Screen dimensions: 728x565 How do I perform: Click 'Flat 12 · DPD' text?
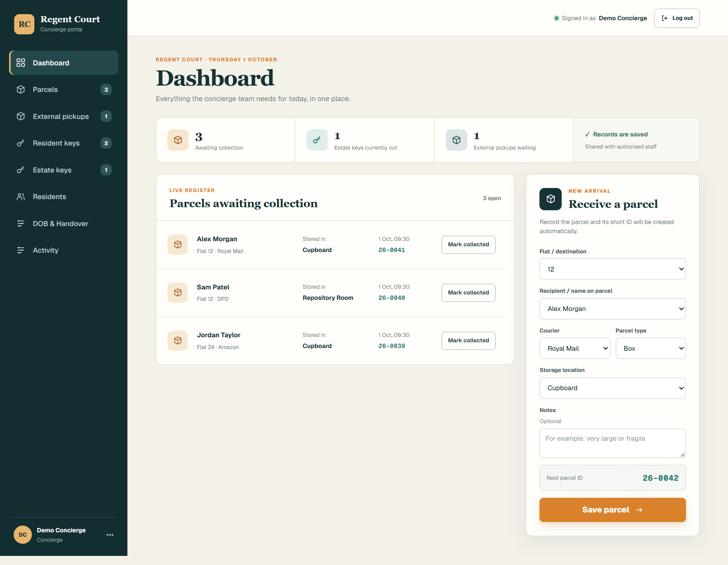pos(213,299)
